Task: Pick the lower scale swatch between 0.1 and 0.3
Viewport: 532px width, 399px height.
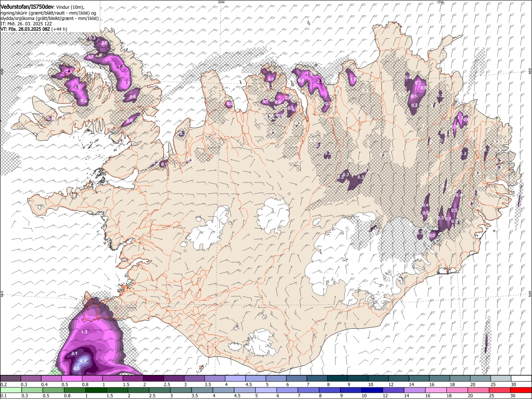Action: click(11, 390)
